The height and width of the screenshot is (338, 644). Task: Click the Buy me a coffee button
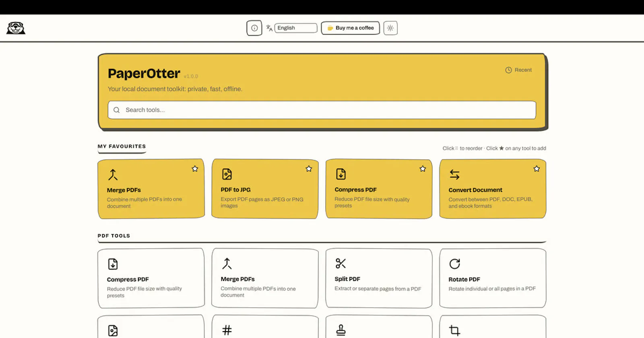tap(350, 28)
